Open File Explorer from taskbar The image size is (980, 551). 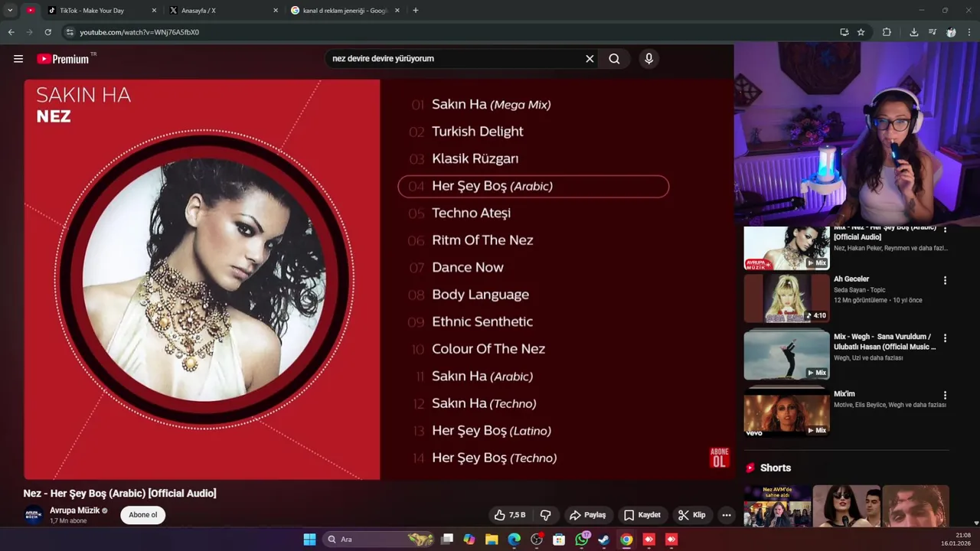click(x=492, y=540)
